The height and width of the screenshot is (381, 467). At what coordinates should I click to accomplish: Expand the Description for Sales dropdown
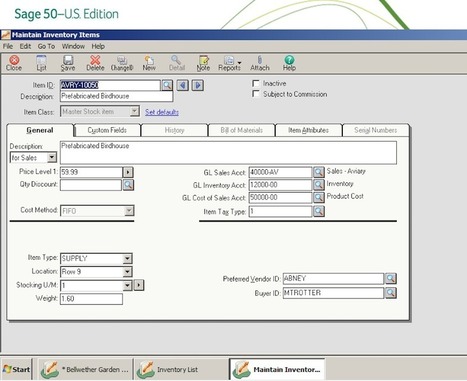coord(52,157)
